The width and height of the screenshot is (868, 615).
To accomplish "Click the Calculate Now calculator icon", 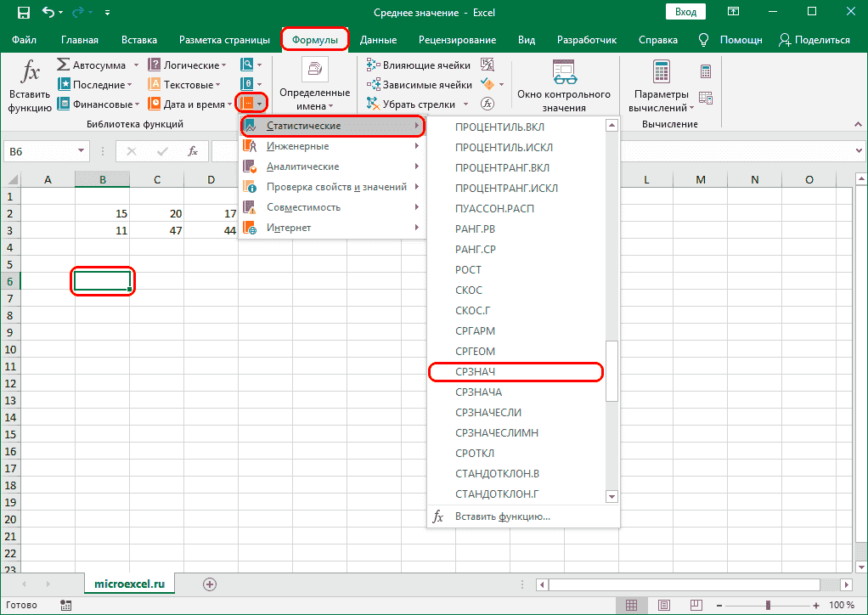I will click(x=705, y=71).
